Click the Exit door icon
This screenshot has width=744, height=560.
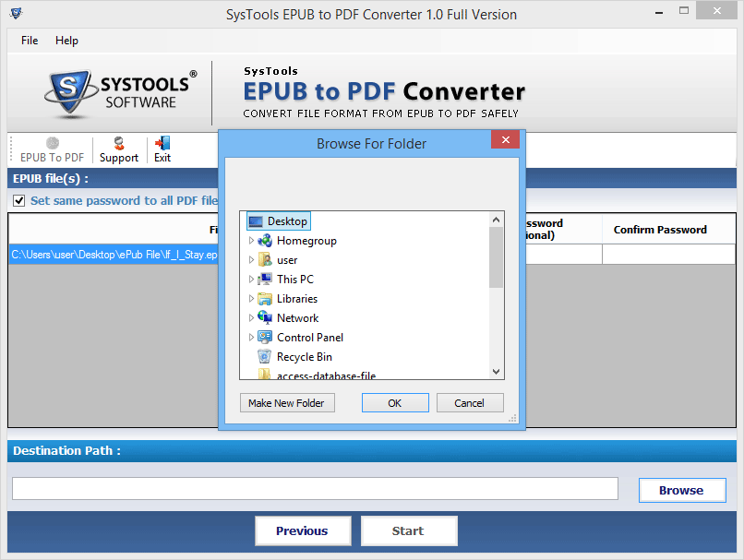tap(162, 143)
